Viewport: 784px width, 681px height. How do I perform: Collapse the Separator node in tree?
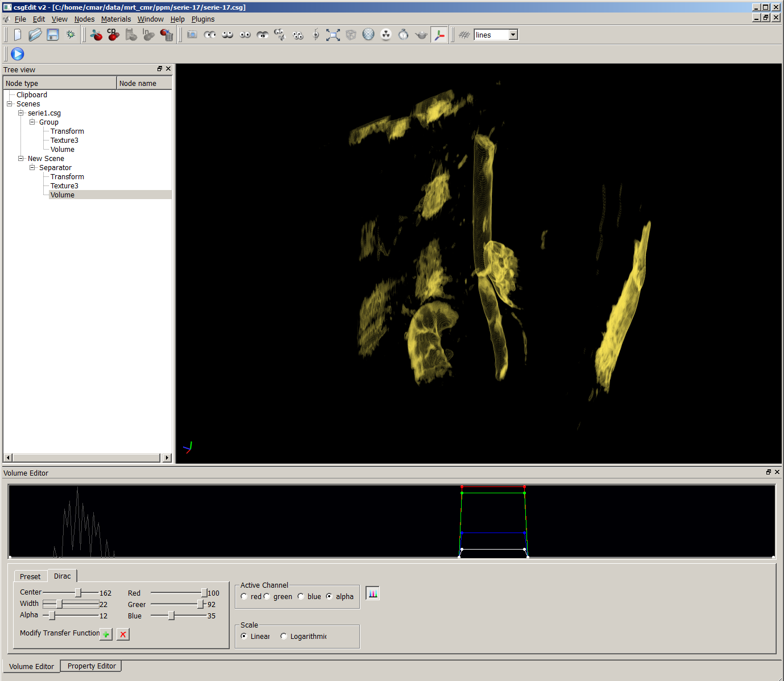pos(32,168)
